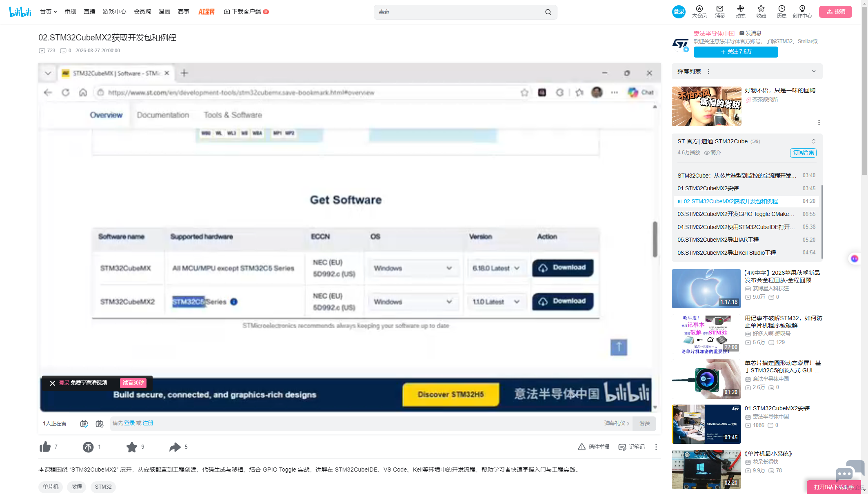Open more options beside 记笔记
This screenshot has height=494, width=868.
656,447
